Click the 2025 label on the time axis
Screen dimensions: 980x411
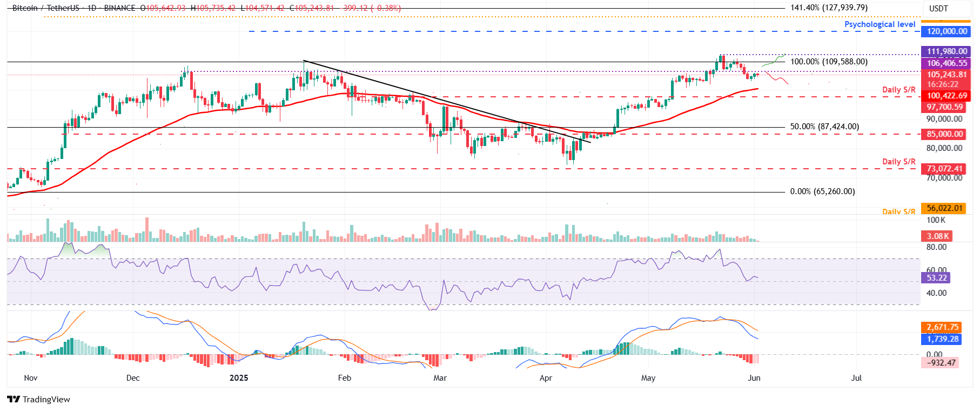click(239, 377)
